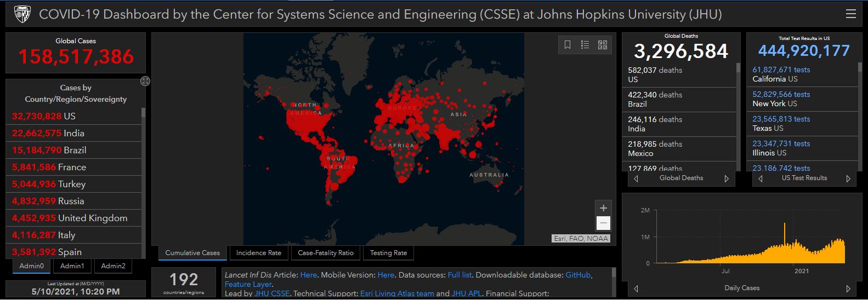Click the bookmarks icon on map

[568, 45]
